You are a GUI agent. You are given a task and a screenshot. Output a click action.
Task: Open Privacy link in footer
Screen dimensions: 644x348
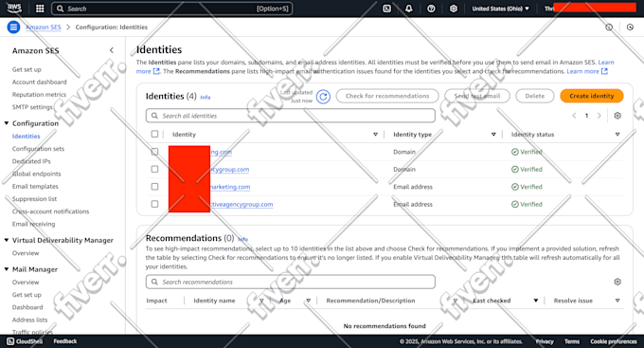545,341
